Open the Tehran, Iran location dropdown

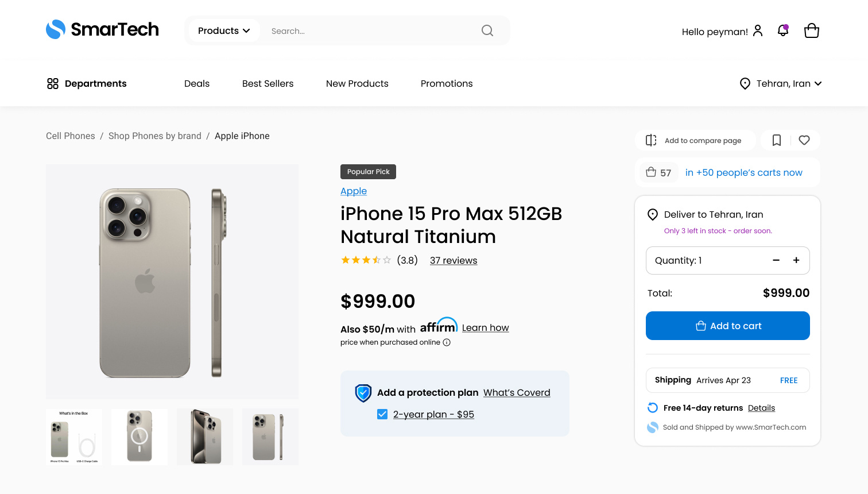tap(781, 83)
